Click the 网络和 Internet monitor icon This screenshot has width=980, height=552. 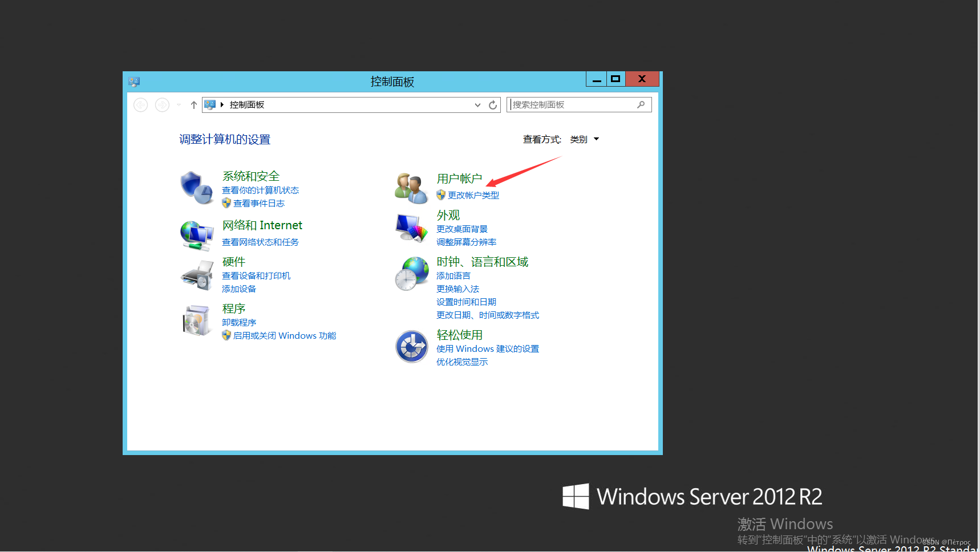pos(196,234)
